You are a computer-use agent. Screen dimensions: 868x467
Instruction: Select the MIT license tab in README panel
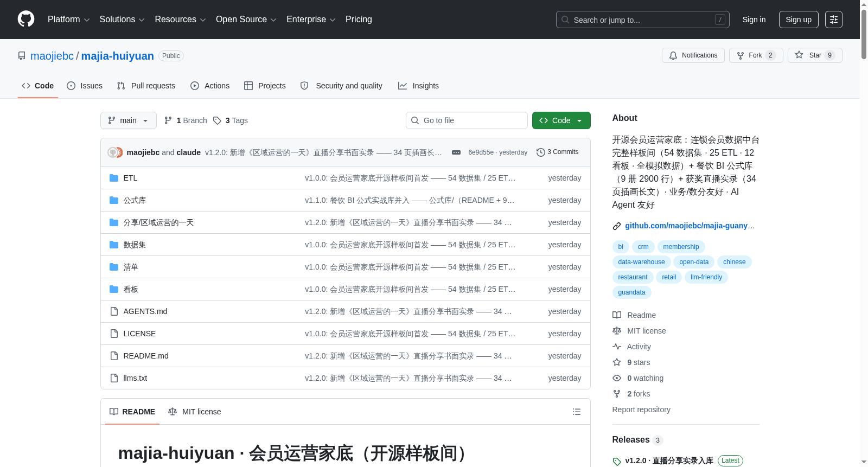pyautogui.click(x=195, y=412)
